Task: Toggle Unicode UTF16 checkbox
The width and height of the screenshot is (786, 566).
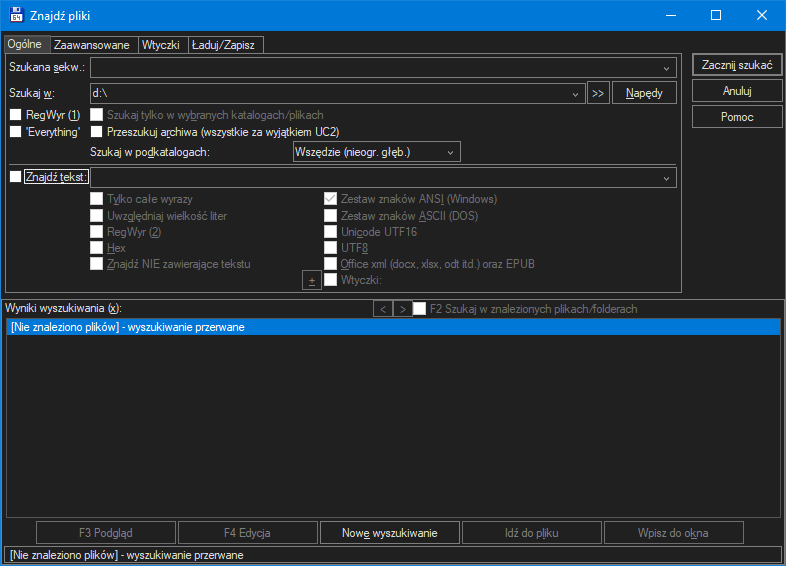Action: [330, 232]
